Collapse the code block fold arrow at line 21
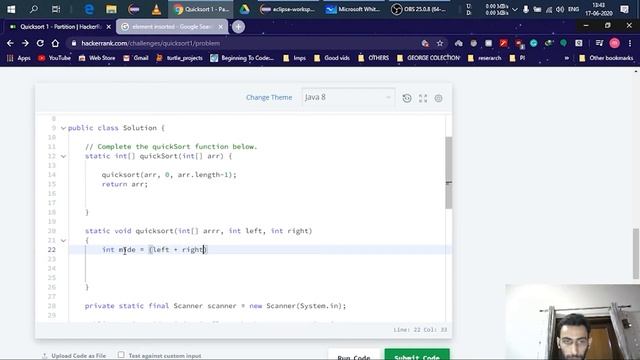This screenshot has height=360, width=640. [63, 240]
